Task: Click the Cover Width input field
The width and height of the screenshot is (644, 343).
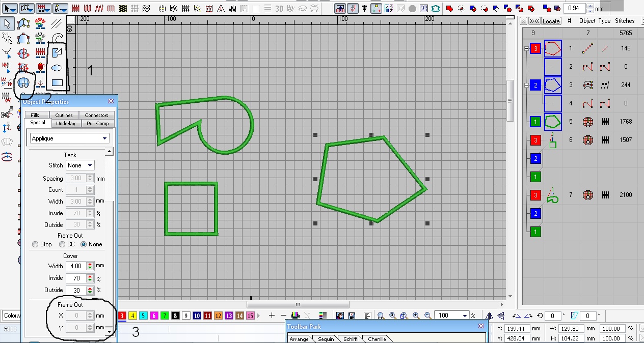Action: [74, 266]
